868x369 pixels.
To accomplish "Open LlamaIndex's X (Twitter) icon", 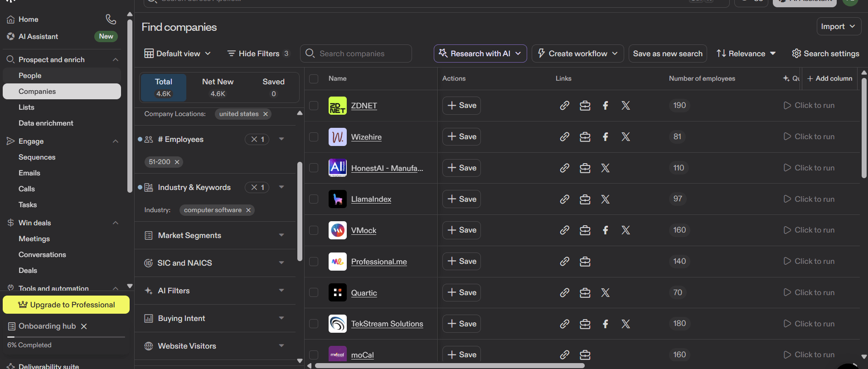I will click(x=605, y=199).
